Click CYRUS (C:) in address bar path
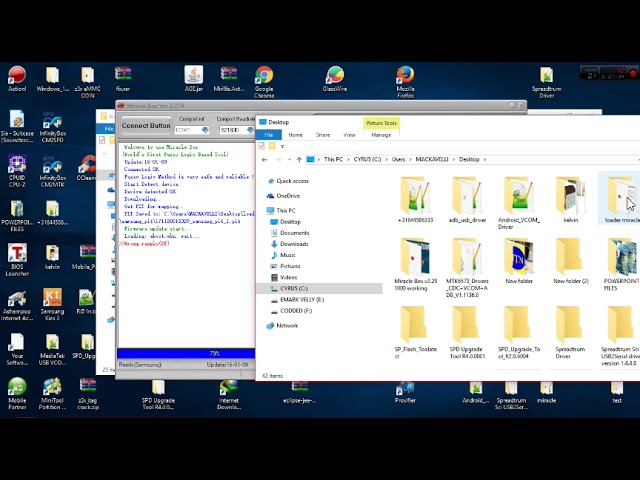Image resolution: width=640 pixels, height=480 pixels. (x=367, y=160)
